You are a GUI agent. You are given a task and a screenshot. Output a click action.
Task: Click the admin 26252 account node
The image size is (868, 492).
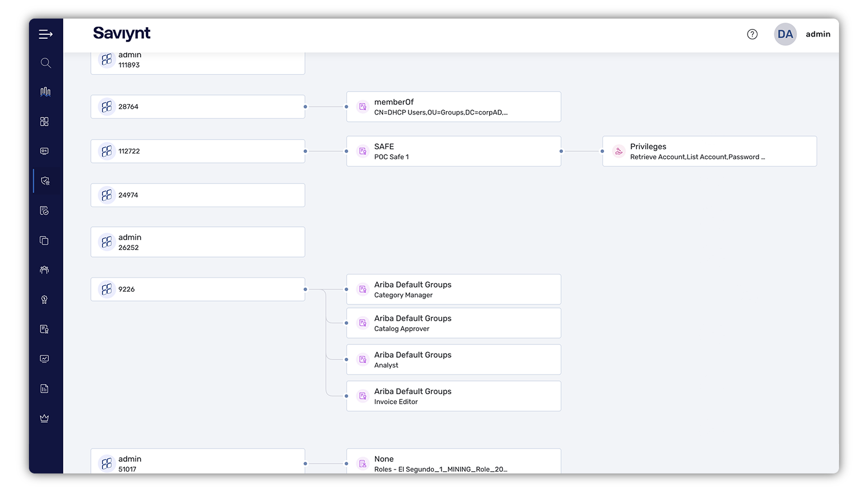coord(197,242)
